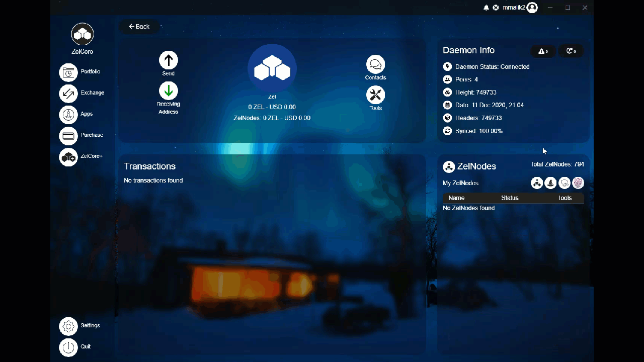
Task: Click the 'No transactions found' message
Action: pos(153,180)
